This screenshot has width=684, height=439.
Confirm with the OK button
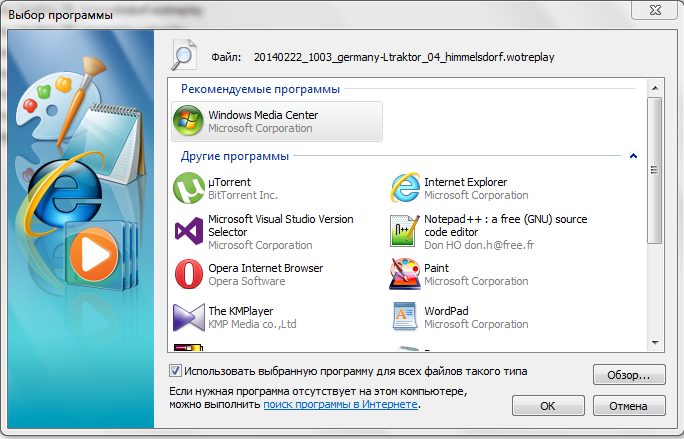click(547, 406)
